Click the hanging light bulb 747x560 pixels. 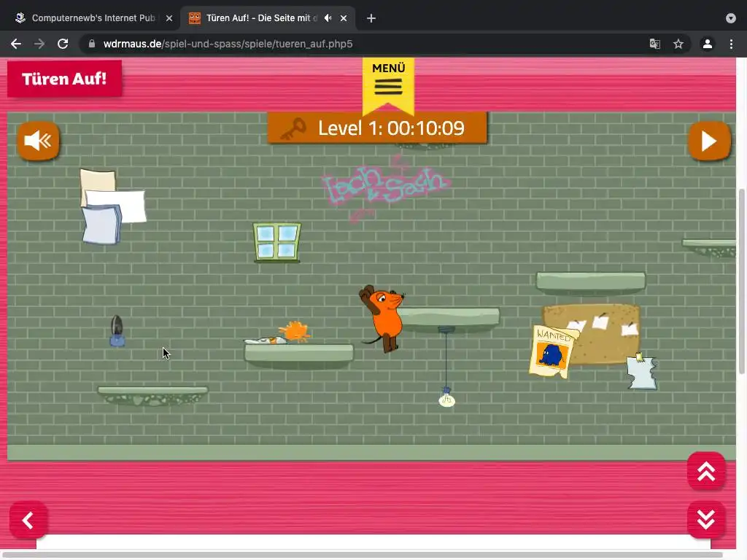446,397
